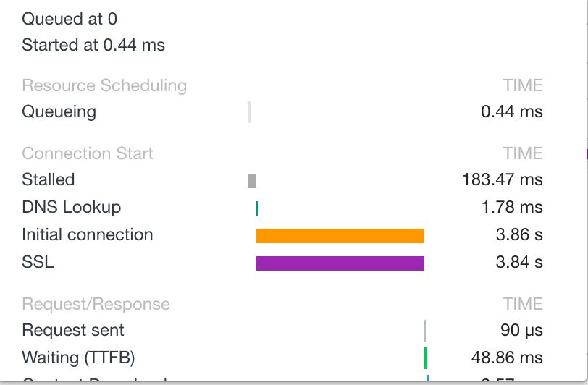Image resolution: width=588 pixels, height=385 pixels.
Task: Click the Stalled row label
Action: (x=49, y=179)
